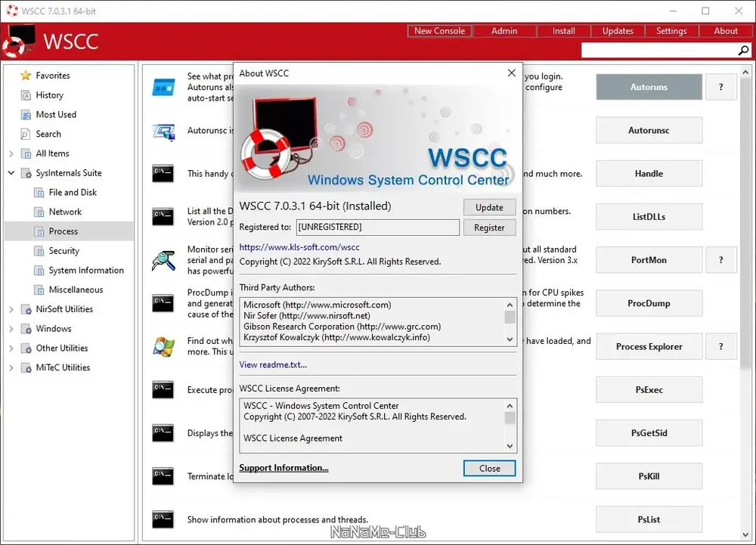Click the Favorites star icon in sidebar
Image resolution: width=756 pixels, height=545 pixels.
pyautogui.click(x=26, y=76)
